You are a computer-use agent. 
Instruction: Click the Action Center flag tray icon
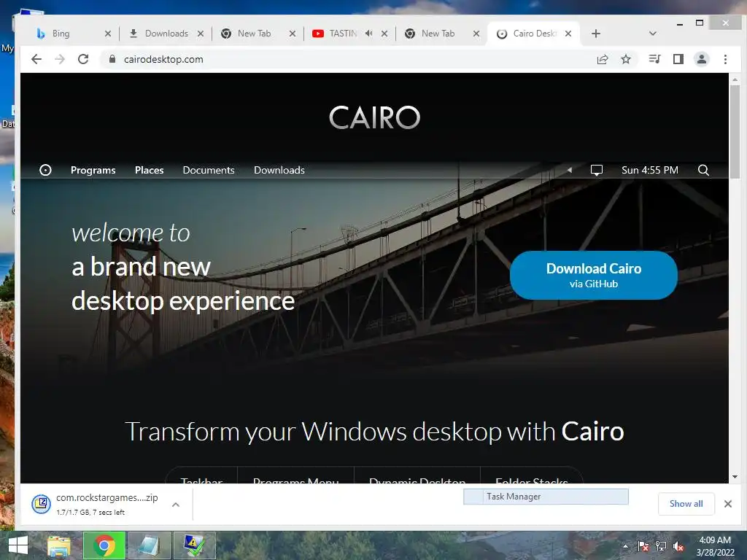[643, 546]
